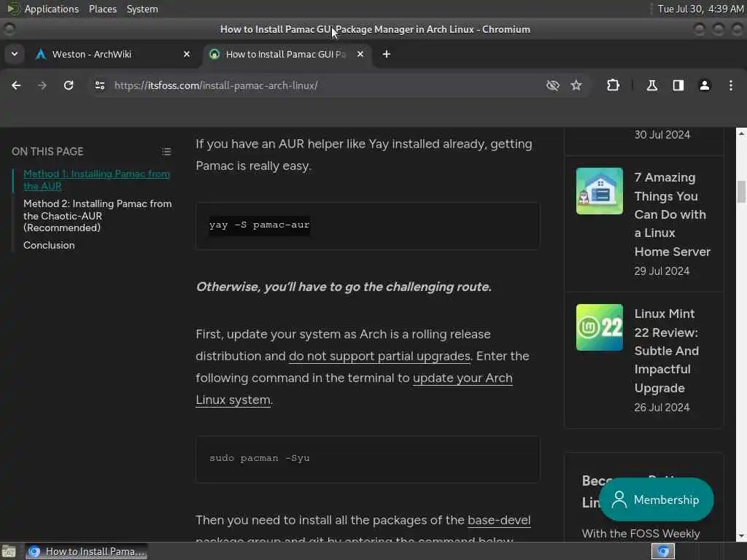Select the How to Install Pamac tab

pos(286,54)
